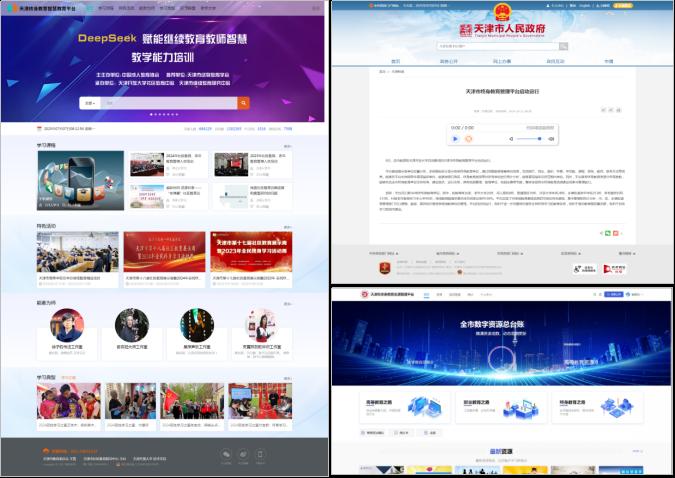This screenshot has height=478, width=675.
Task: Open the teacher avatar of the woman in red clothing
Action: pyautogui.click(x=262, y=326)
